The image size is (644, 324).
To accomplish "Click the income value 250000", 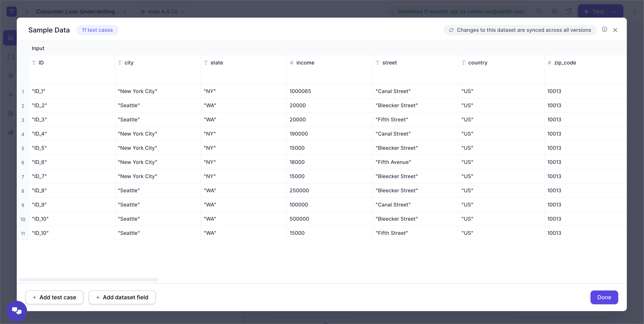I will [x=330, y=191].
